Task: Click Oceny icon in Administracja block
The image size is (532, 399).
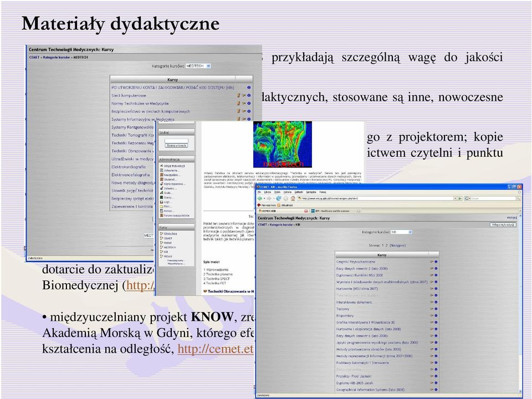Action: (x=161, y=197)
